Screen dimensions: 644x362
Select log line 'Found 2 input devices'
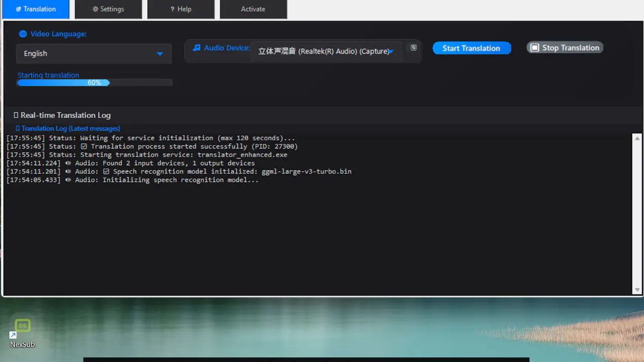click(131, 163)
